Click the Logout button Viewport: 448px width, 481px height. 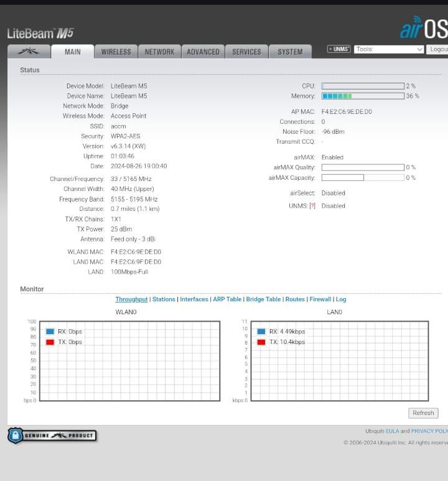[x=437, y=49]
